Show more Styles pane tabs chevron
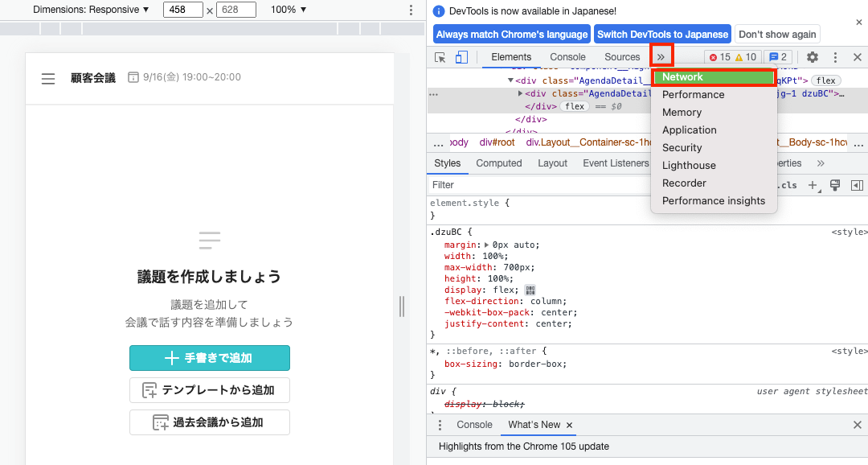 [x=821, y=163]
